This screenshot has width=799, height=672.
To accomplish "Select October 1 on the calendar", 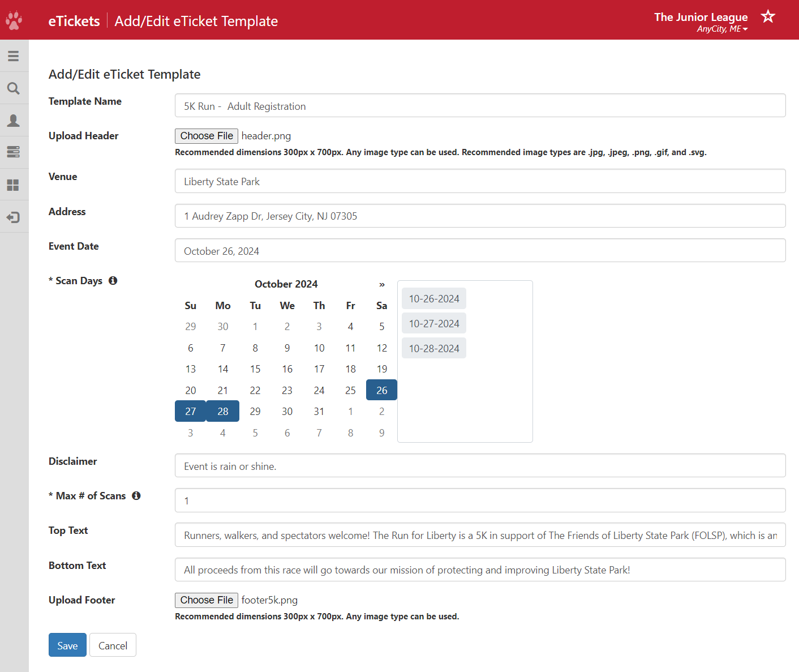I will tap(255, 327).
